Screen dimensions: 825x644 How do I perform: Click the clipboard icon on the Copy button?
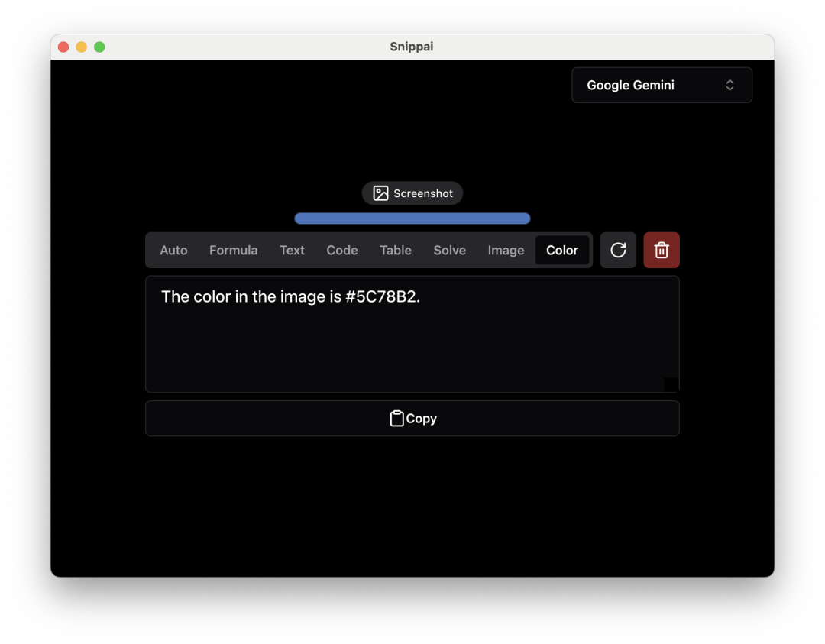(397, 418)
